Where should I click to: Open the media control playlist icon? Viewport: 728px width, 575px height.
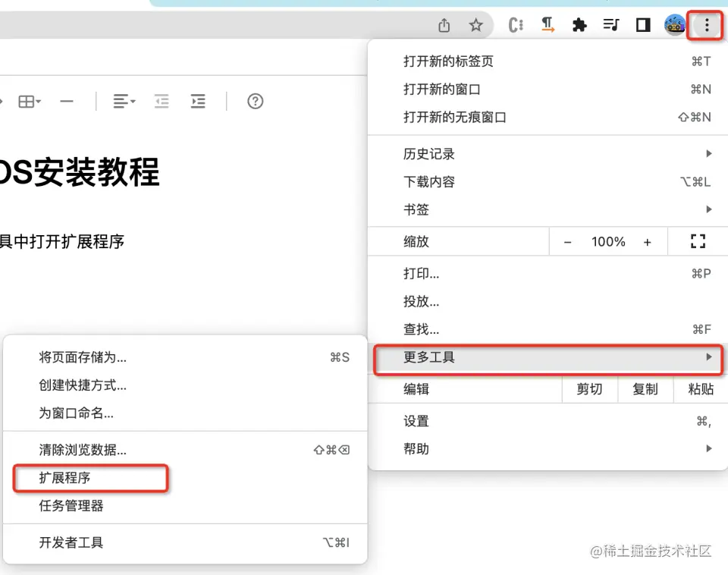[x=611, y=24]
